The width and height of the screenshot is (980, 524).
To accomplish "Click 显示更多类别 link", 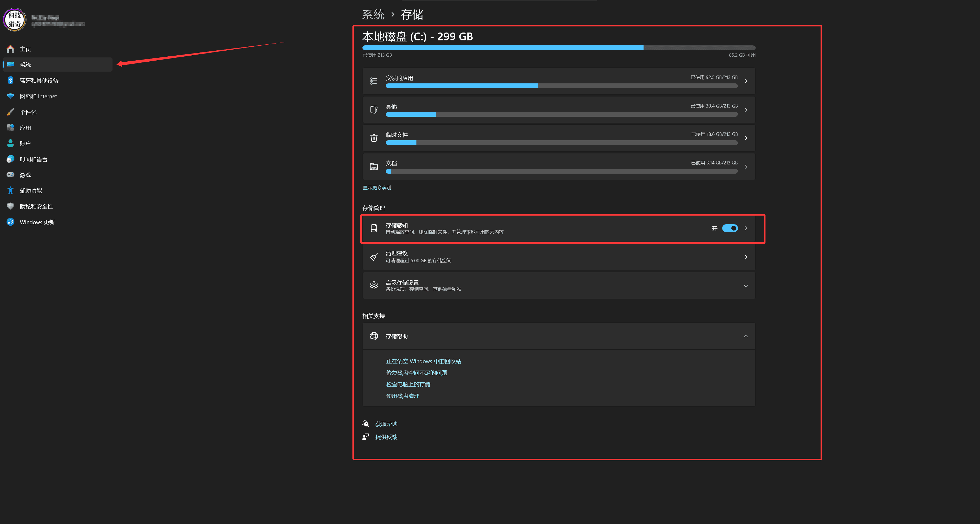I will [x=377, y=188].
